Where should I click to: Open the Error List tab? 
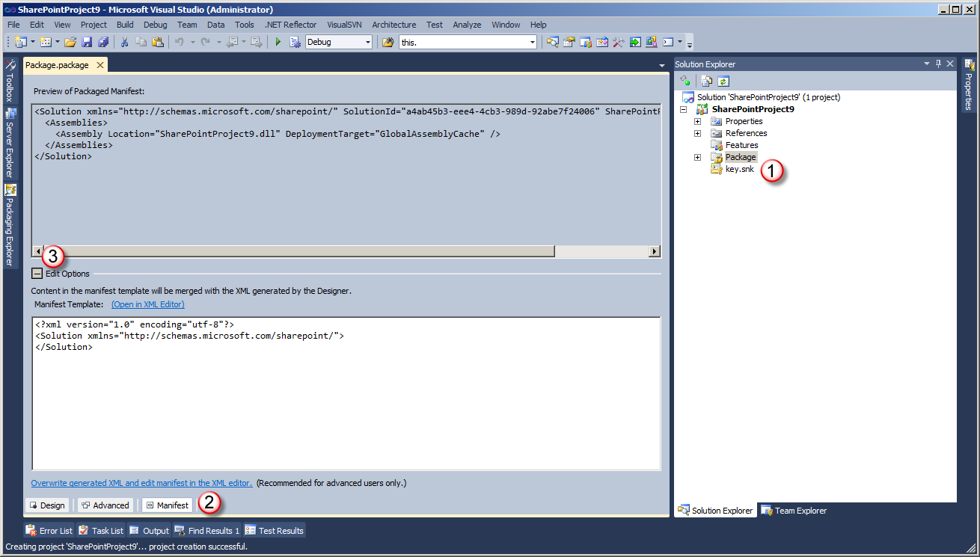point(49,531)
